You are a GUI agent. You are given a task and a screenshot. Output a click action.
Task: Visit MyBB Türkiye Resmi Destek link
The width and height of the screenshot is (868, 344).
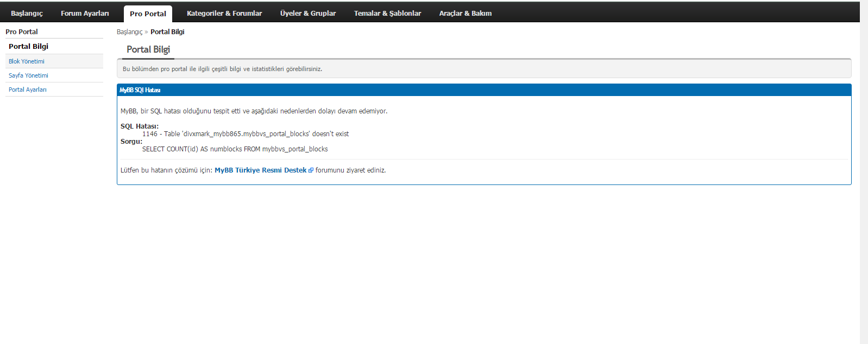pos(260,170)
